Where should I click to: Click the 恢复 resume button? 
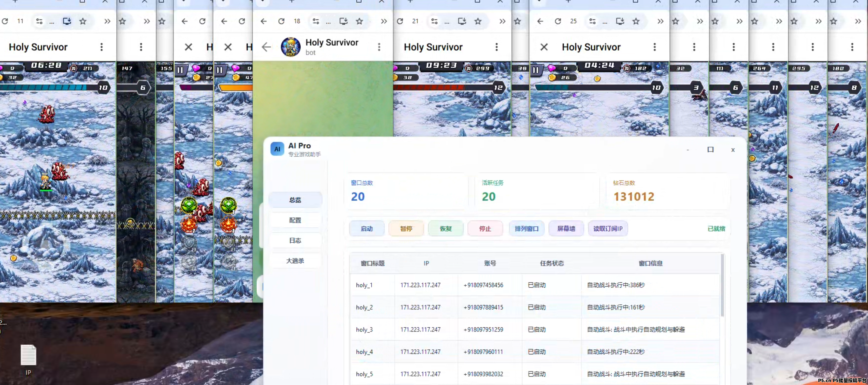(x=445, y=229)
